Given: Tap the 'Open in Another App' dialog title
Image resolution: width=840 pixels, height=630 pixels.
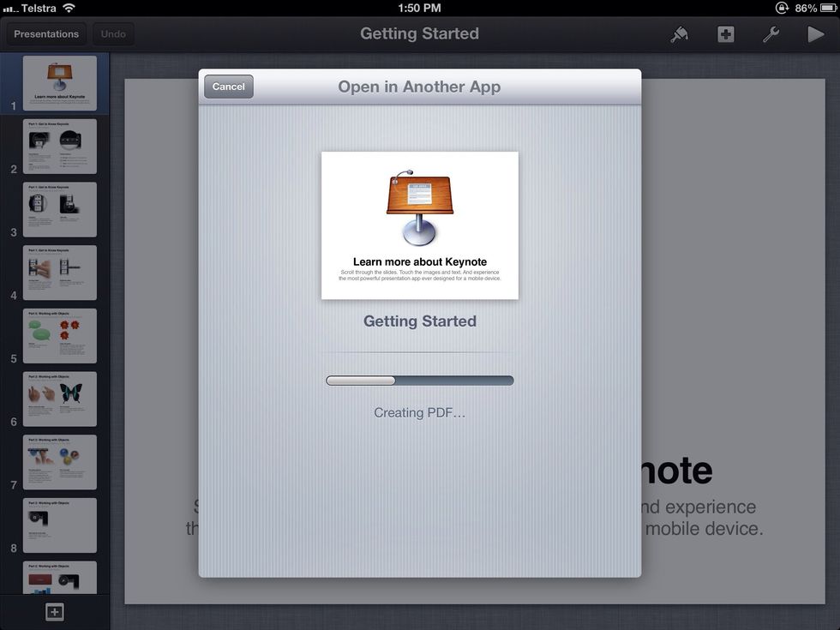Looking at the screenshot, I should point(419,87).
